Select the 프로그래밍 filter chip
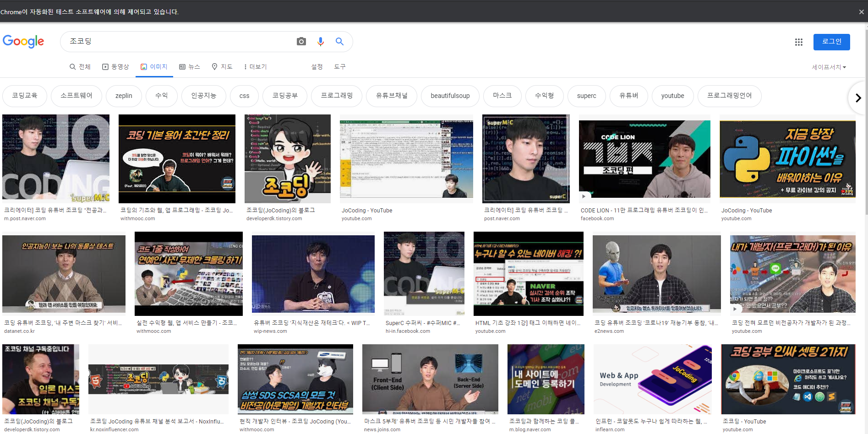Image resolution: width=868 pixels, height=434 pixels. point(337,96)
